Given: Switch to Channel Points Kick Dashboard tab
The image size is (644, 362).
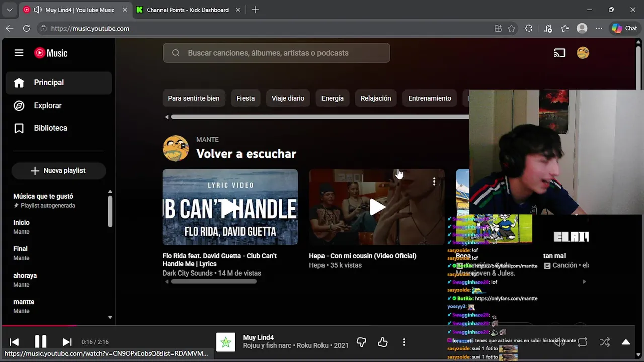Looking at the screenshot, I should coord(188,10).
